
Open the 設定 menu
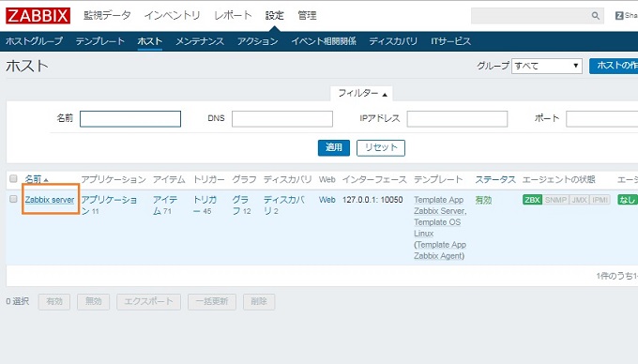click(x=274, y=15)
